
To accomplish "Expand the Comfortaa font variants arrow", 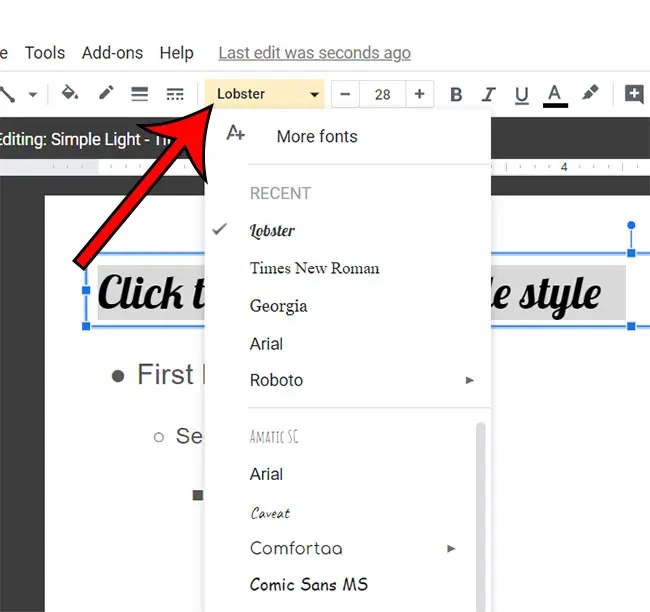I will tap(451, 549).
